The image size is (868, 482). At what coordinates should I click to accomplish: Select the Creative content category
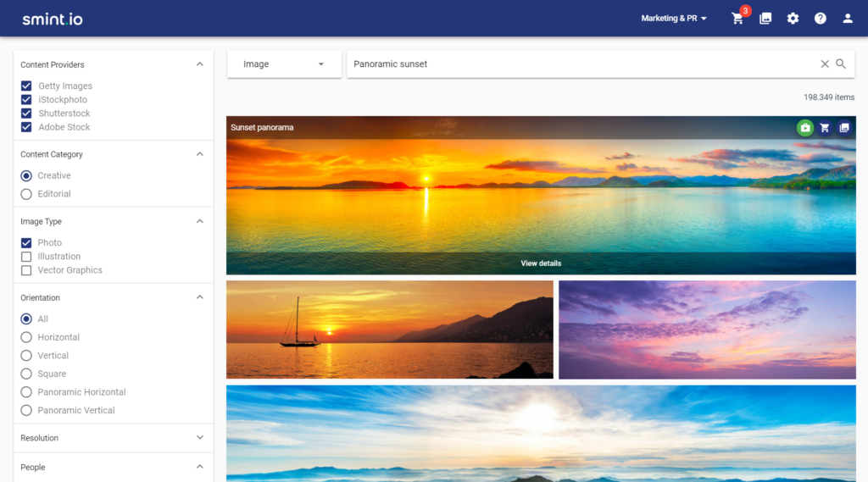point(26,176)
